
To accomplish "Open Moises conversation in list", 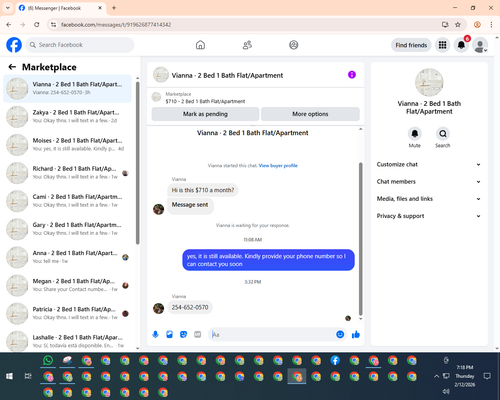I will 68,145.
